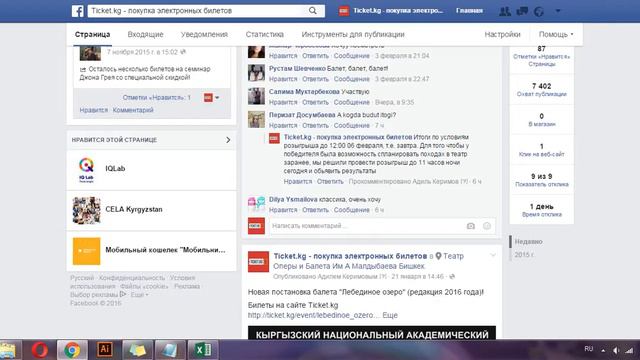
Task: Click 'Отметки «Нравится»: 1' on left post
Action: tap(157, 98)
